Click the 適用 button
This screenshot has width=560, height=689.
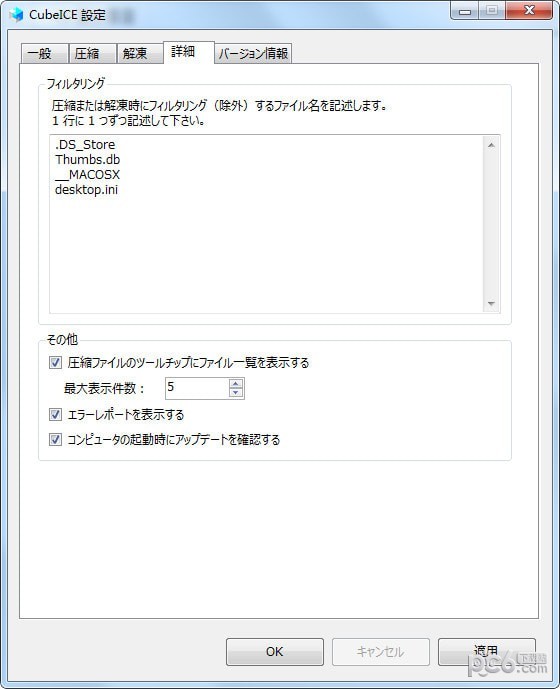(x=487, y=652)
